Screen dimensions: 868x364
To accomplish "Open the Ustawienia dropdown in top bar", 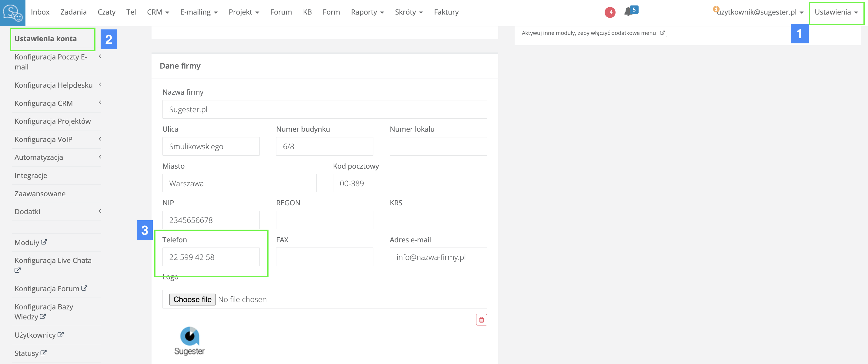I will click(x=836, y=12).
